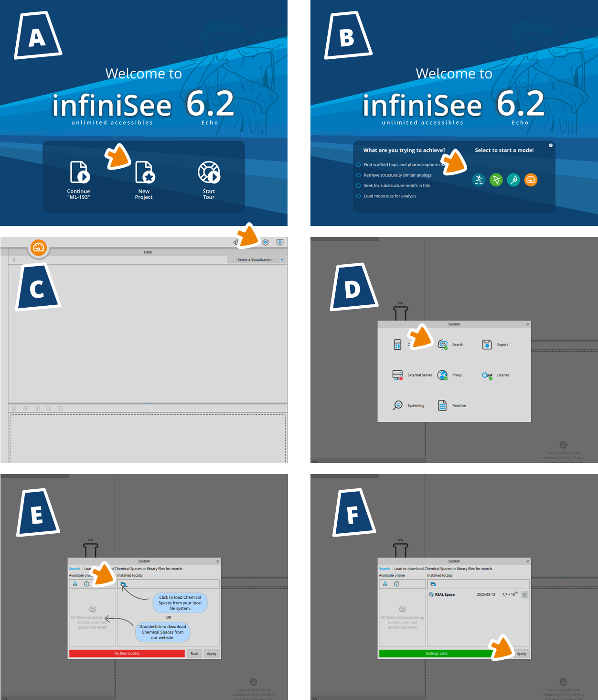Close the System dialog showing 'No files loaded'
This screenshot has width=598, height=700.
pyautogui.click(x=218, y=561)
